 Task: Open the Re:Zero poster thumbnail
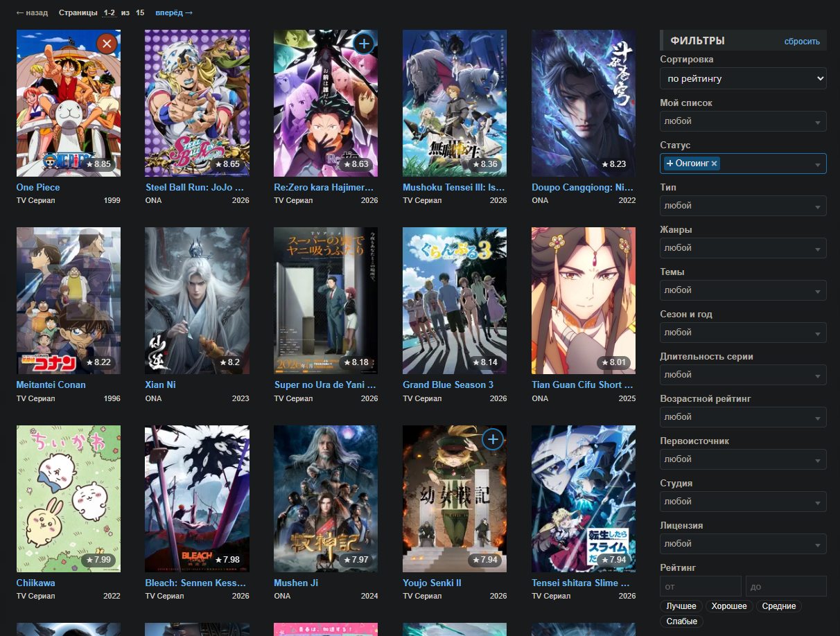click(x=326, y=103)
